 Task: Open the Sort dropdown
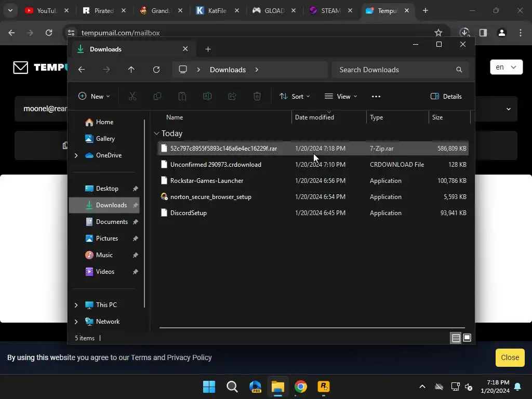[294, 96]
